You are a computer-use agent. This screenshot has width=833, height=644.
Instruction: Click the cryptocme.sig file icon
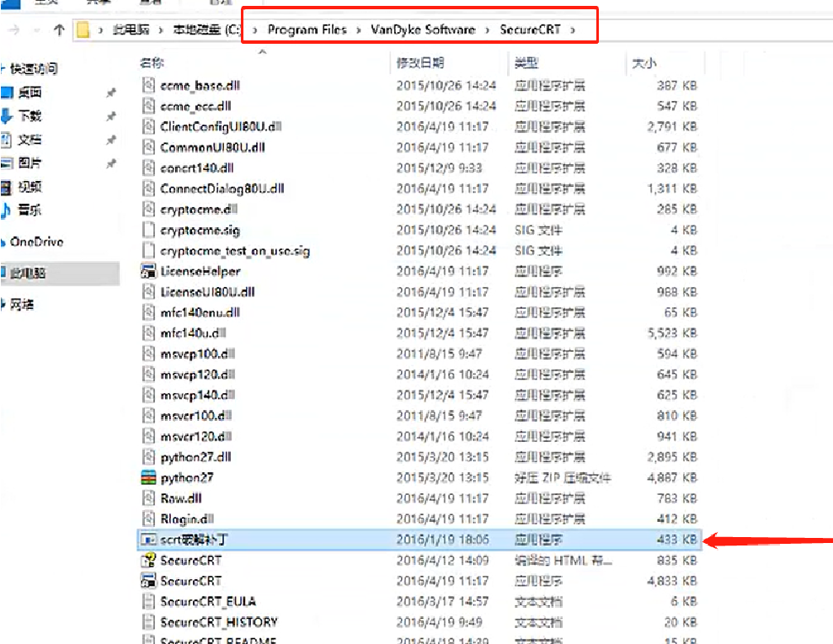tap(148, 230)
